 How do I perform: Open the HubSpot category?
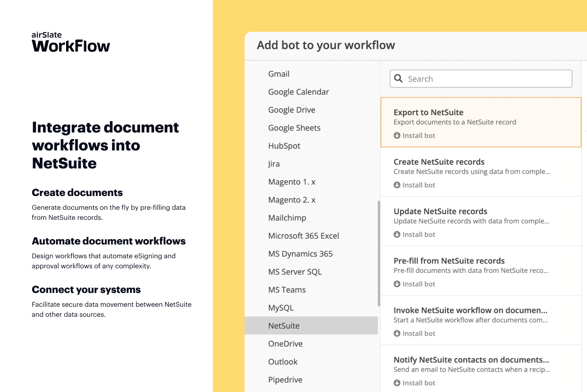click(284, 146)
